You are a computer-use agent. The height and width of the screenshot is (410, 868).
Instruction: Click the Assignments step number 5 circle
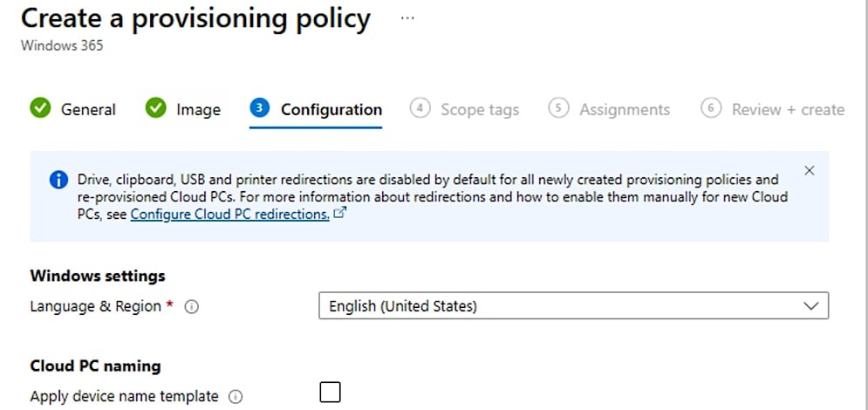pos(558,108)
